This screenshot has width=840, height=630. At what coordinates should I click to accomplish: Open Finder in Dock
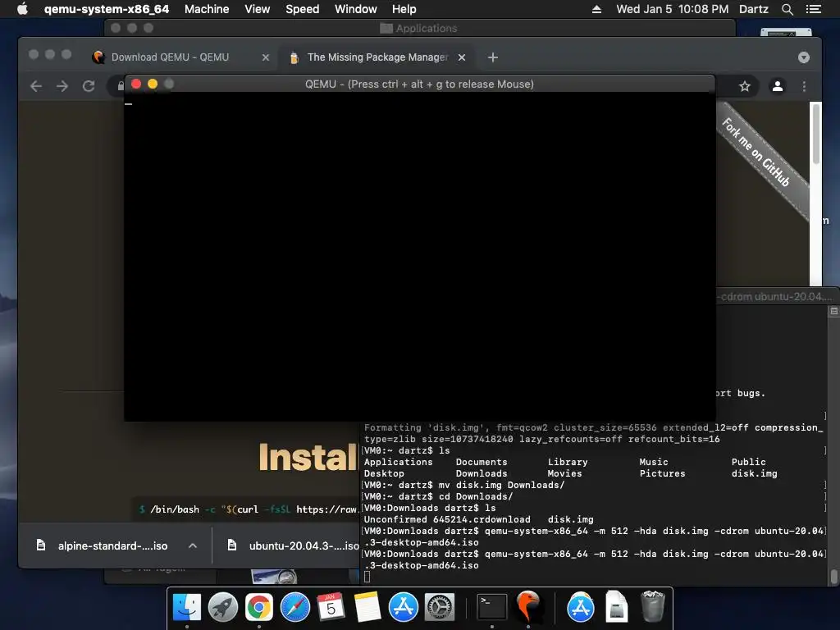(x=186, y=607)
